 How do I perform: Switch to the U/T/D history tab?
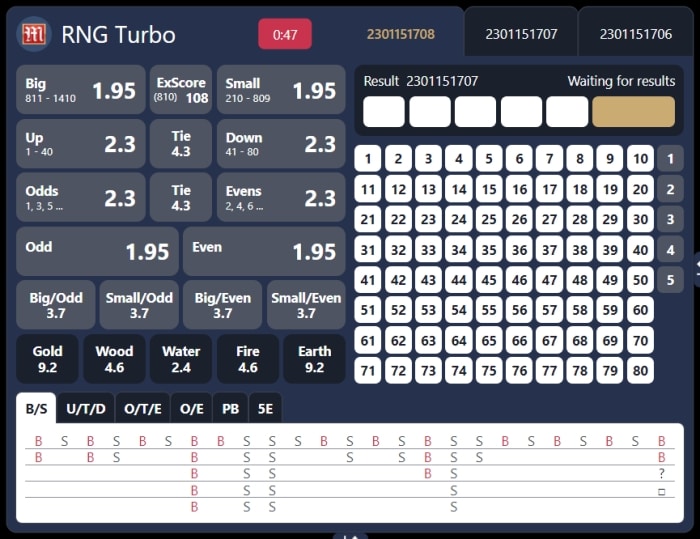click(x=86, y=408)
